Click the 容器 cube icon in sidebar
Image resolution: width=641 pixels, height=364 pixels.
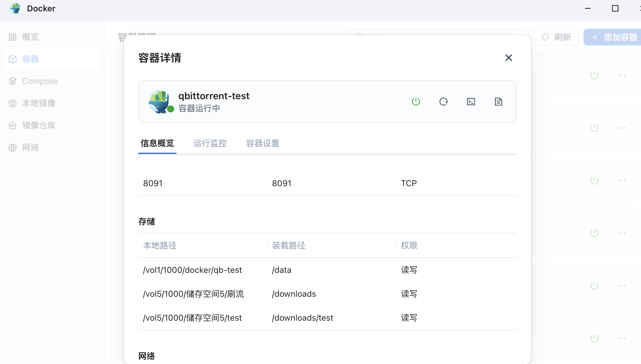[13, 59]
